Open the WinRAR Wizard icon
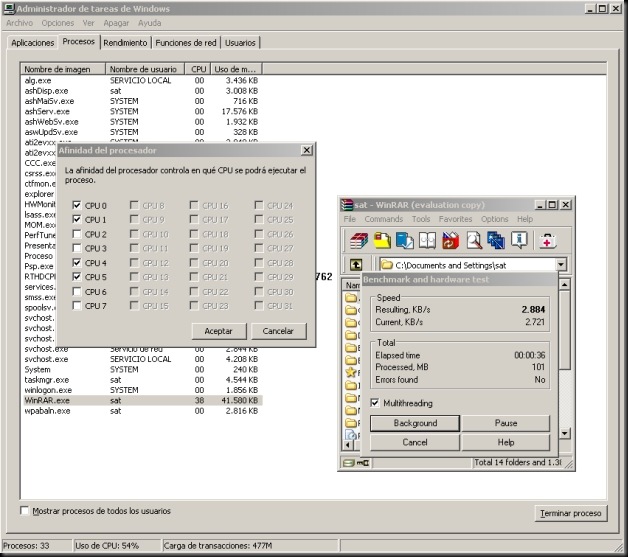628x557 pixels. [496, 241]
